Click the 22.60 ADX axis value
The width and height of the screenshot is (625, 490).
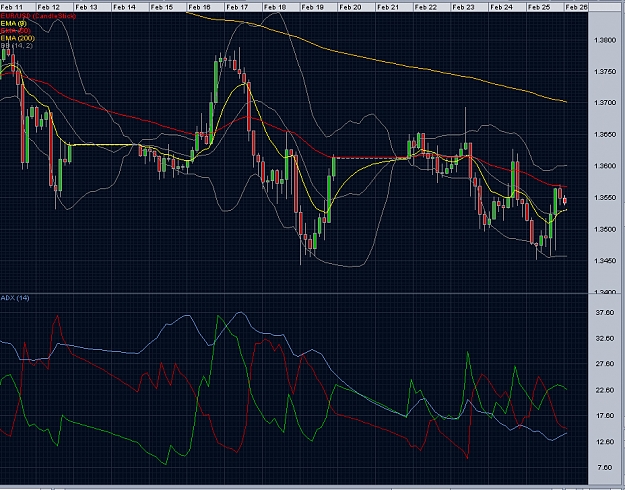[x=605, y=390]
